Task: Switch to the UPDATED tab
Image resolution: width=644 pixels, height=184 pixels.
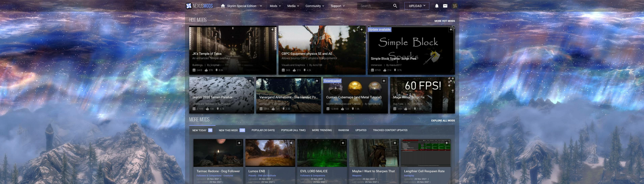Action: point(361,130)
